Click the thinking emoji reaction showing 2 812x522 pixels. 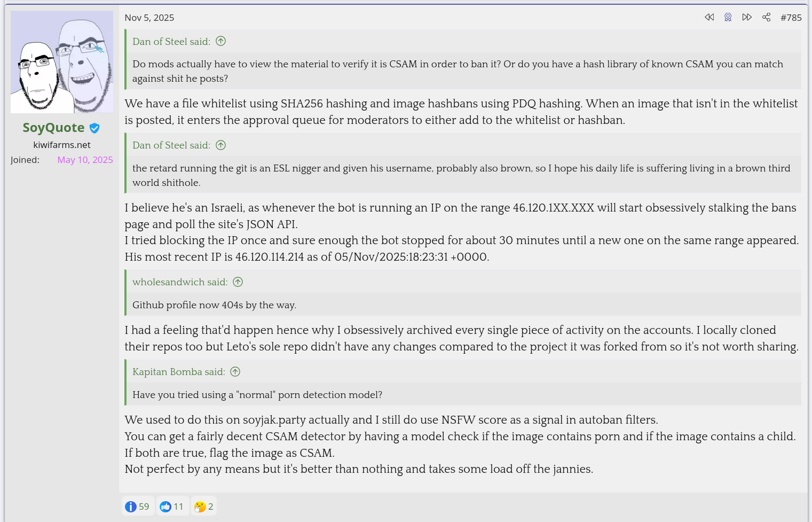204,506
